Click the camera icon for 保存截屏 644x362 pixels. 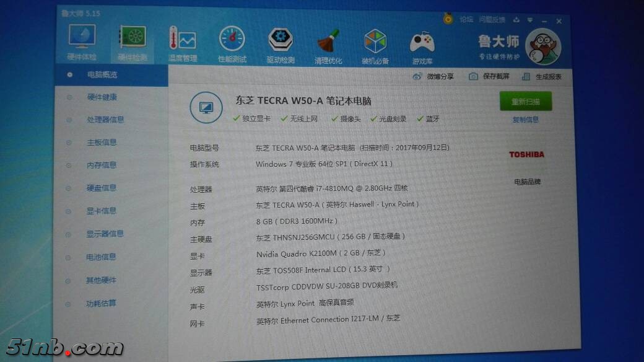coord(473,76)
